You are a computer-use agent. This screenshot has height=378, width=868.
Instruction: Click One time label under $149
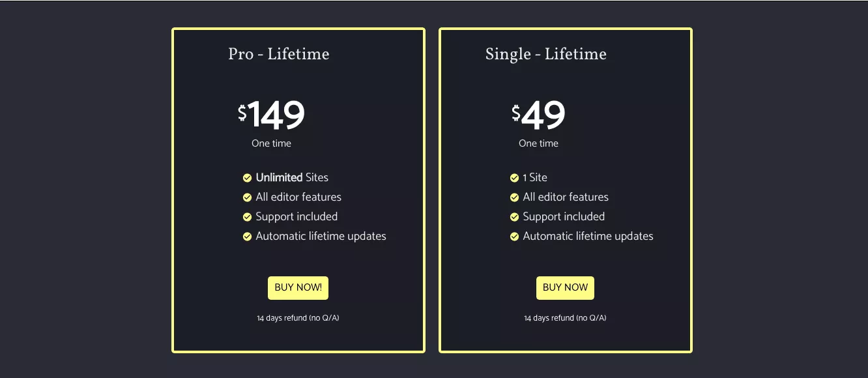(272, 143)
